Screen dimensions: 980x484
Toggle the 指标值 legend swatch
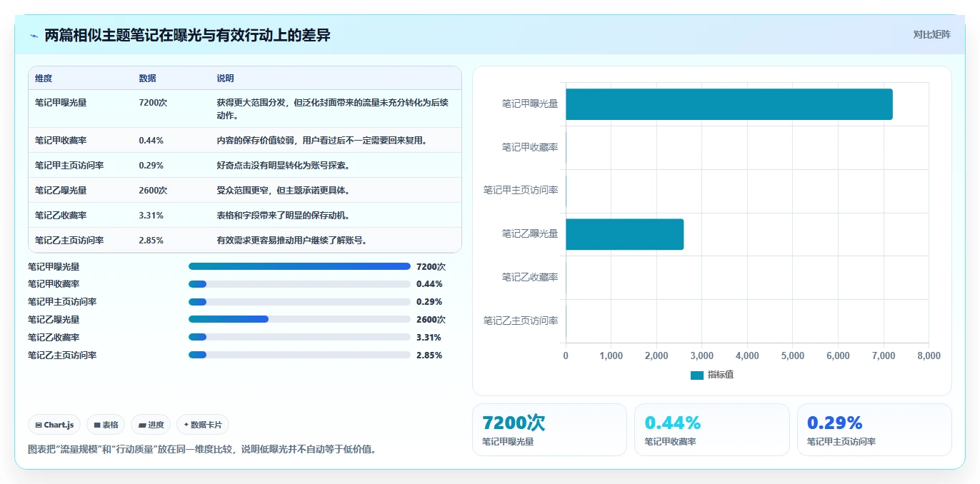pyautogui.click(x=697, y=375)
